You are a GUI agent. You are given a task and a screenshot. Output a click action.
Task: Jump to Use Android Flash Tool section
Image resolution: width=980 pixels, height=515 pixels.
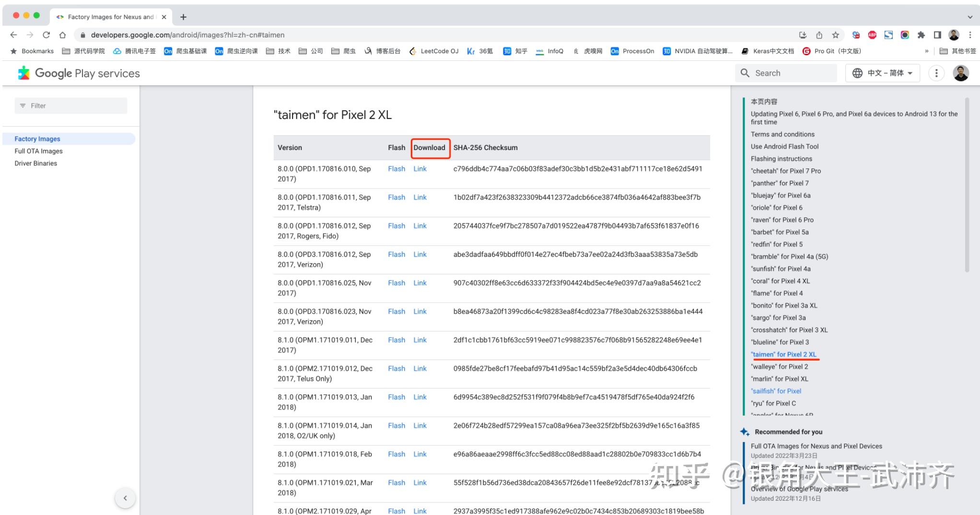pos(784,146)
